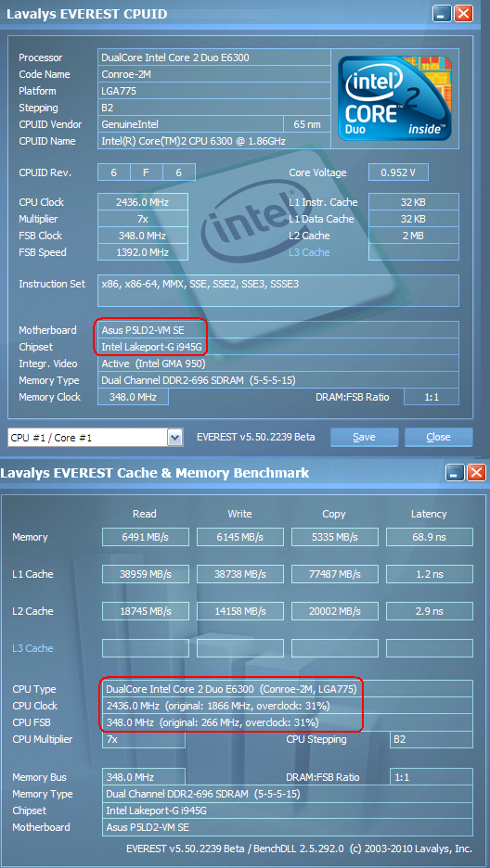Click the L3 Cache label in CPUID window
This screenshot has width=490, height=868.
click(309, 252)
